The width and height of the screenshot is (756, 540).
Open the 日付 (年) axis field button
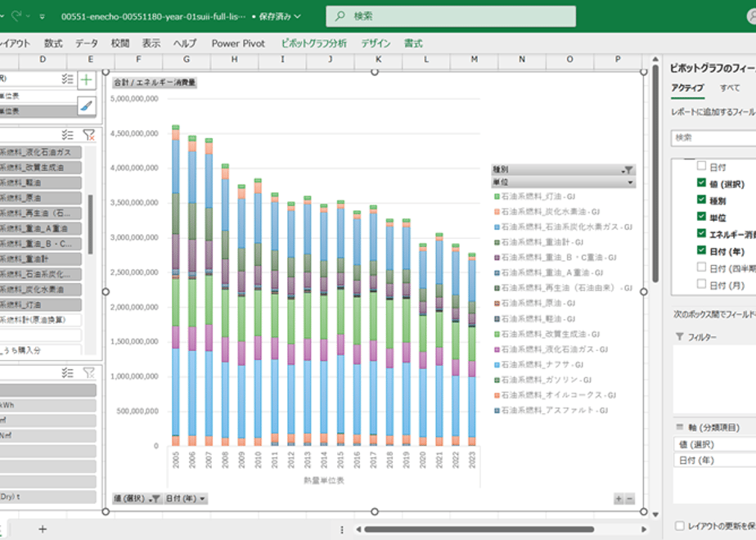click(186, 498)
